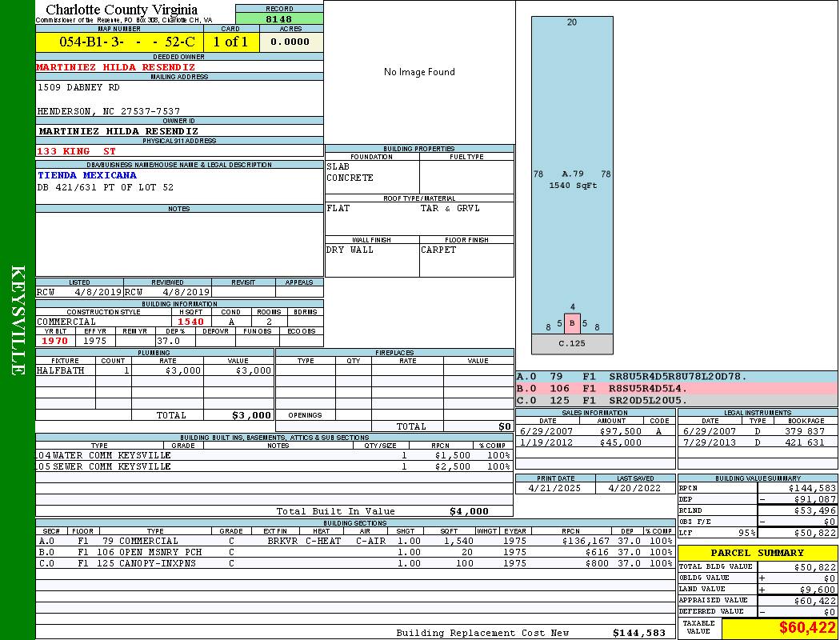Click the KEYSVILLE green sidebar label
This screenshot has width=840, height=640.
click(x=18, y=320)
